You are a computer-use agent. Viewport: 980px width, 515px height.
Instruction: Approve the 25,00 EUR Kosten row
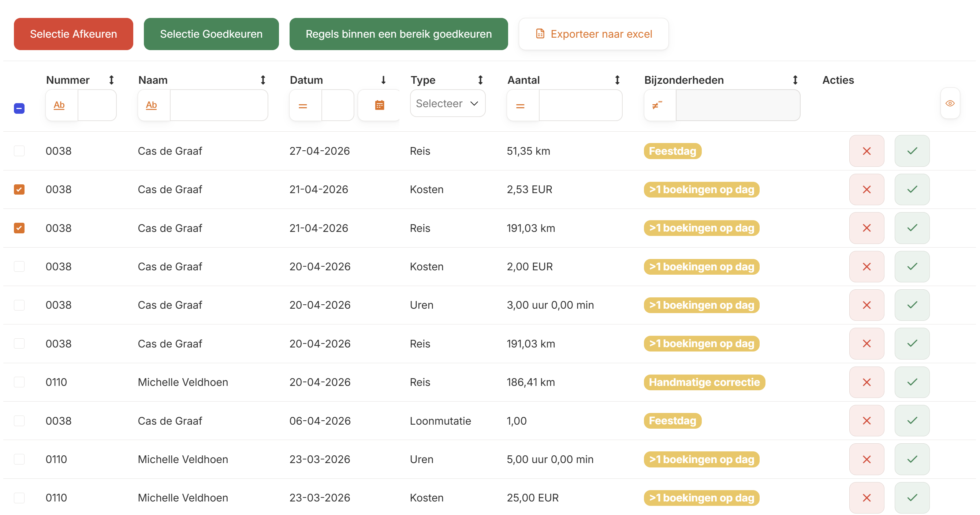912,498
